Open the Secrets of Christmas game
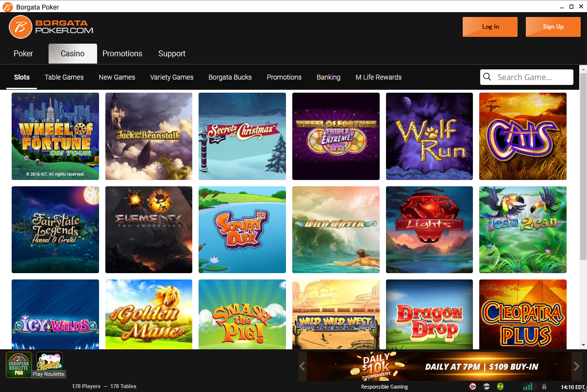 (x=242, y=136)
